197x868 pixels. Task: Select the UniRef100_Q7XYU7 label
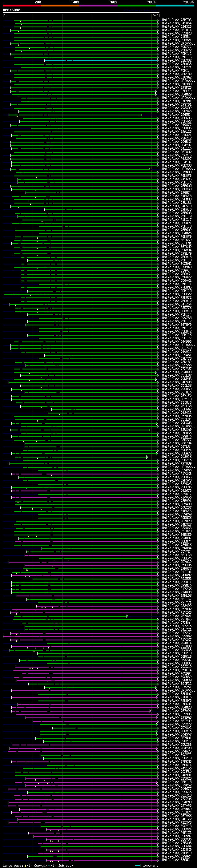[177, 369]
